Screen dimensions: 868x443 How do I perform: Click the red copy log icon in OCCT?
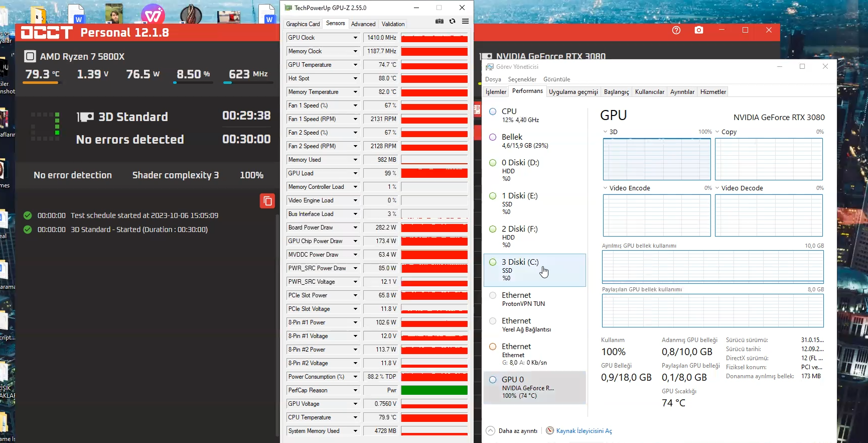pos(267,201)
